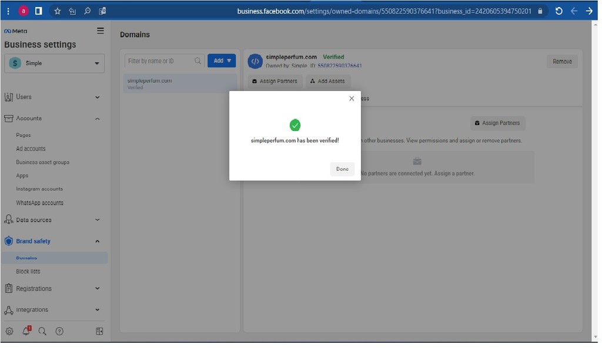Click the Integrations icon
602x364 pixels.
8,311
